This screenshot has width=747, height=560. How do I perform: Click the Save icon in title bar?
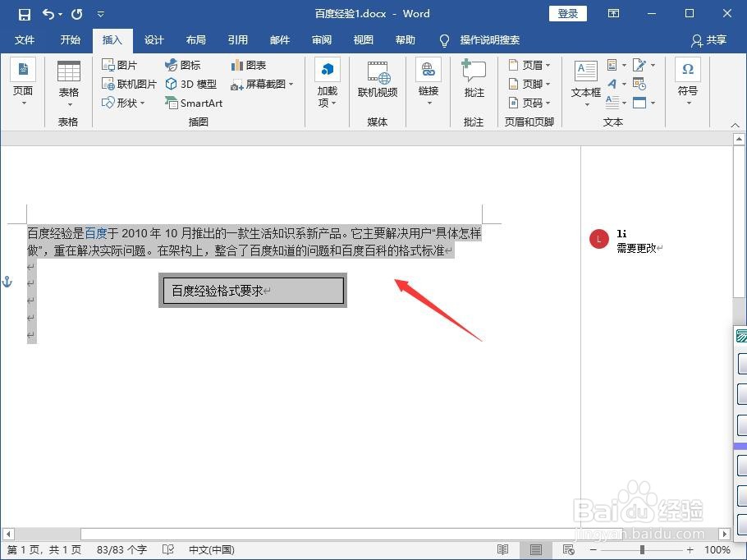[x=25, y=14]
